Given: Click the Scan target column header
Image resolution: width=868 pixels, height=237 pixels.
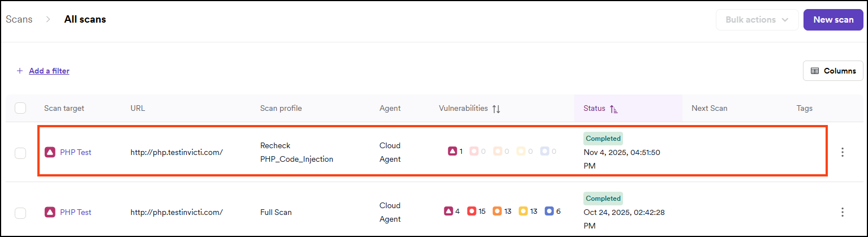Looking at the screenshot, I should click(x=64, y=108).
